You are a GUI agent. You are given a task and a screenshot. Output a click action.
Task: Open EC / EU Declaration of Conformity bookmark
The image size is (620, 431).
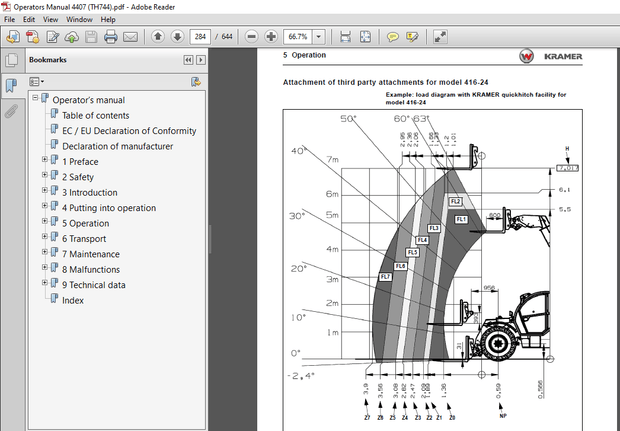point(129,131)
